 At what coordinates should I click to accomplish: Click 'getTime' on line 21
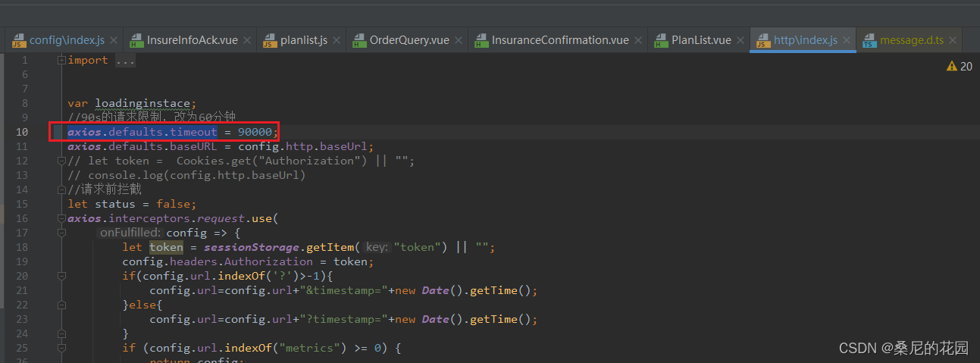[493, 290]
